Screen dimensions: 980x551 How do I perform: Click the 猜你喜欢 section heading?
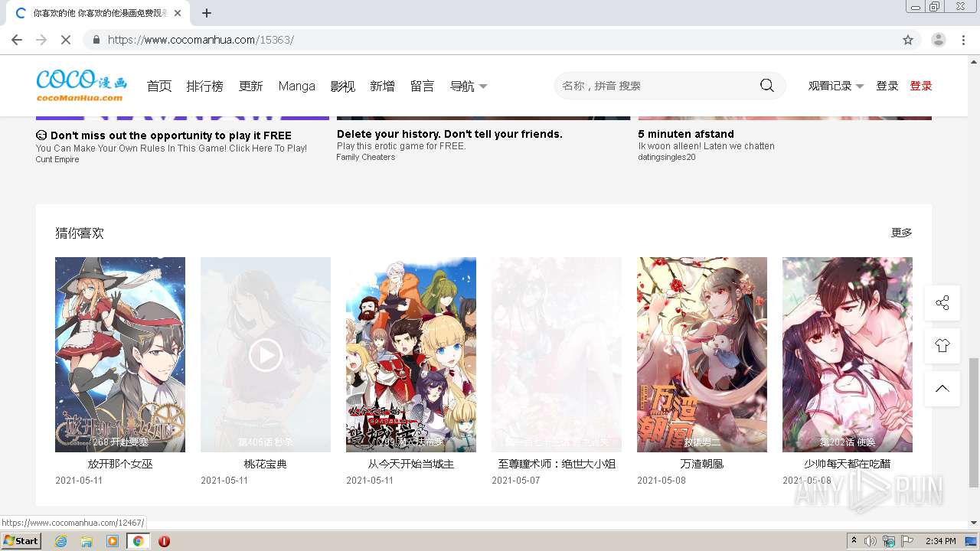pyautogui.click(x=80, y=233)
